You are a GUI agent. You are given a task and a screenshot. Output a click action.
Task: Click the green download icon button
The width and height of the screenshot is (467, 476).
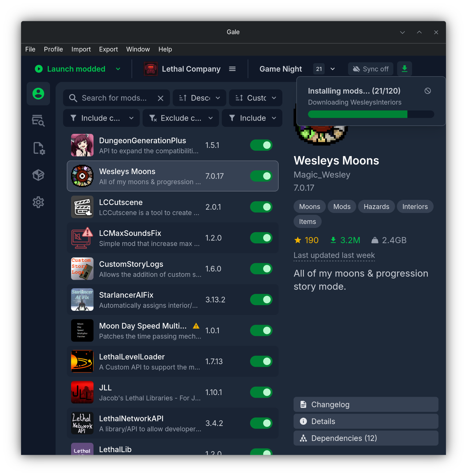[x=404, y=69]
